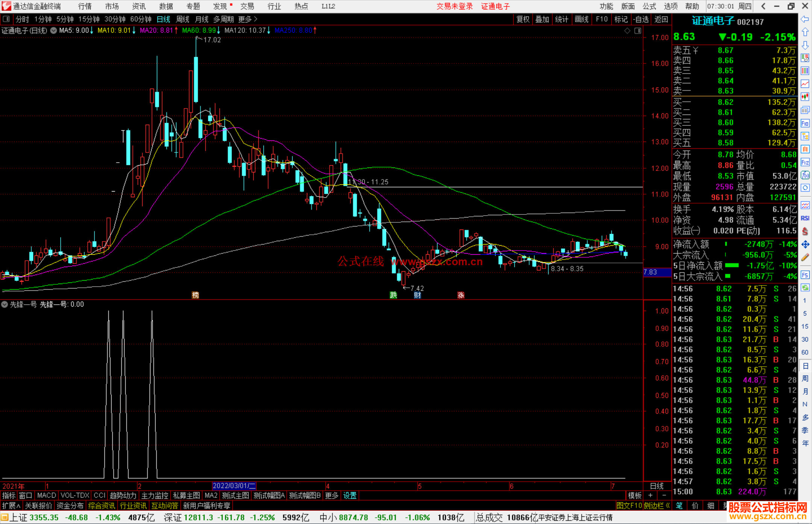Open the tree structure icon in sidebar
Image resolution: width=812 pixels, height=524 pixels.
(x=805, y=136)
